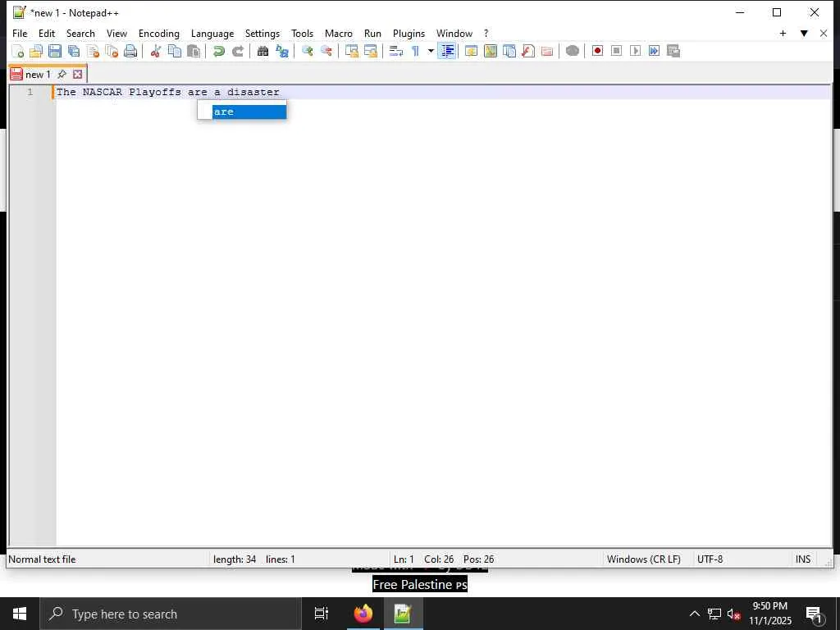Screen dimensions: 840x630
Task: Open the View menu
Action: [x=116, y=33]
